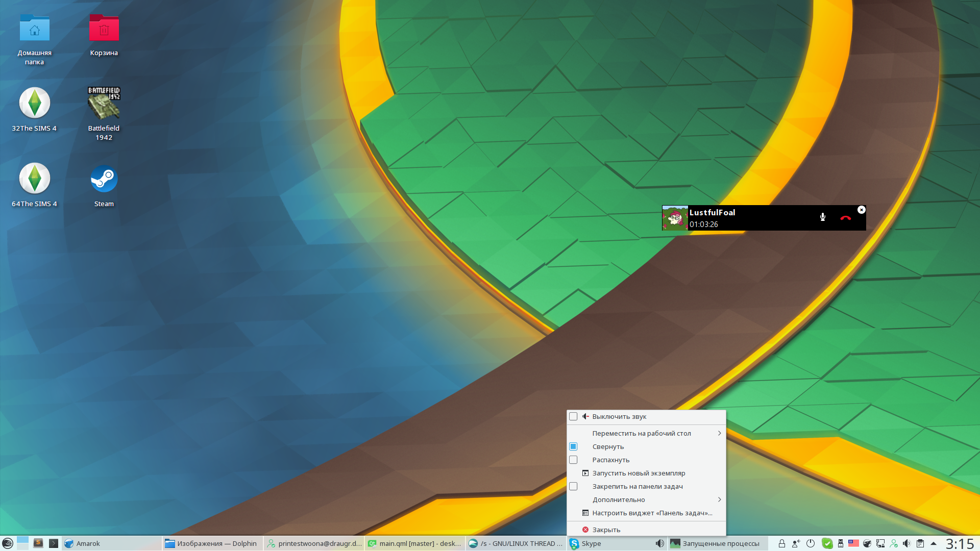Tick the Закрепить на панели задач checkbox

pyautogui.click(x=573, y=486)
